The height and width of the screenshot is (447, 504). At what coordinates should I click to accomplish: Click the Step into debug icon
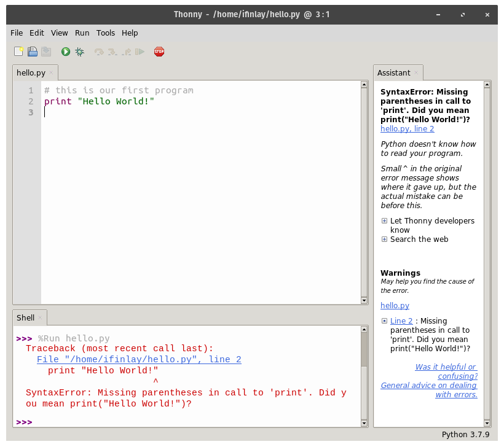coord(112,52)
